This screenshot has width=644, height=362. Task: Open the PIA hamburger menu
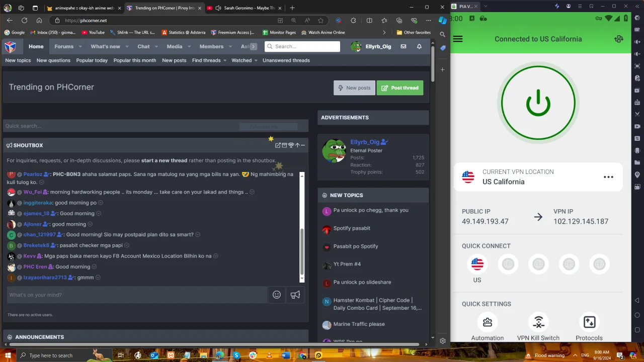pos(458,39)
